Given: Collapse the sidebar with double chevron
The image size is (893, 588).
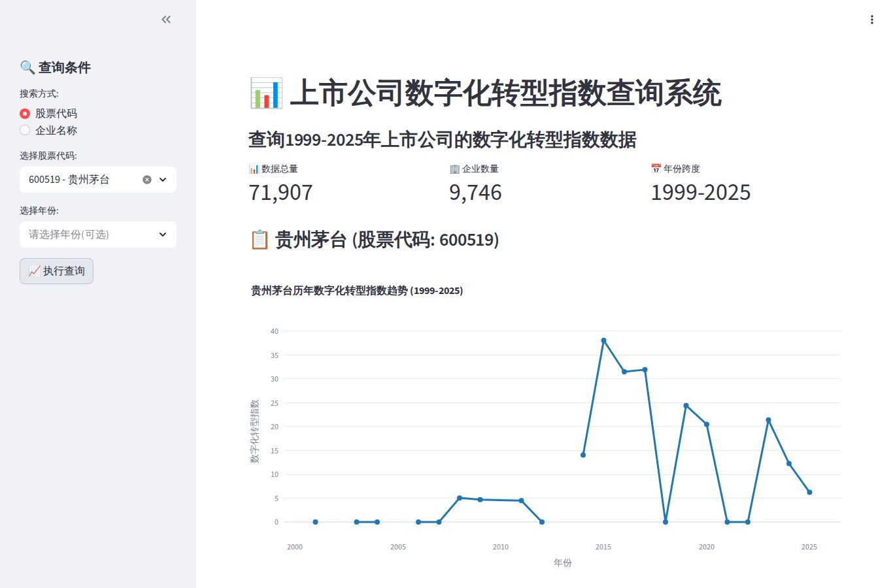Looking at the screenshot, I should 166,20.
